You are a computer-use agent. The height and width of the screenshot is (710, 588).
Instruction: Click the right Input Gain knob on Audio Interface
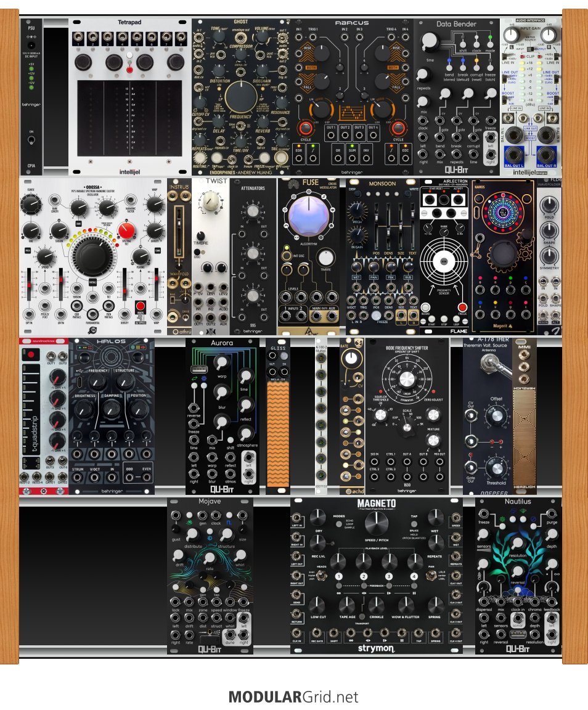[548, 35]
